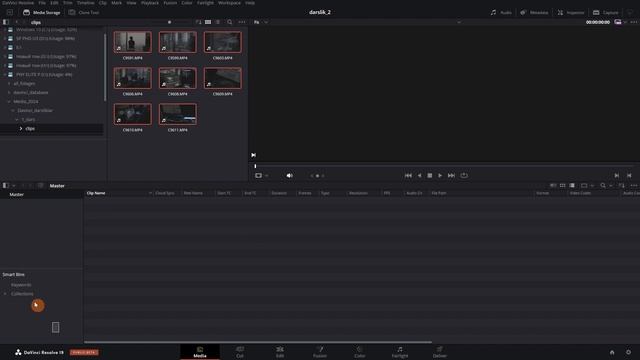Switch to the Fusion page

[320, 352]
